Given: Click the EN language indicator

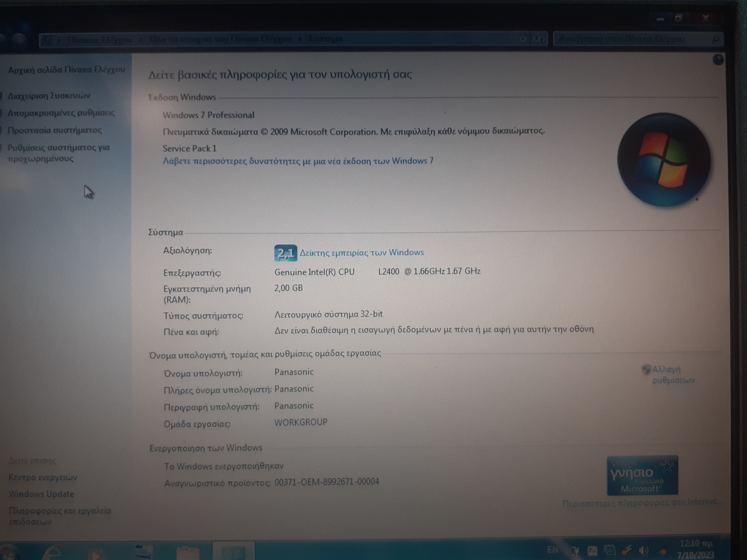Looking at the screenshot, I should coord(552,550).
